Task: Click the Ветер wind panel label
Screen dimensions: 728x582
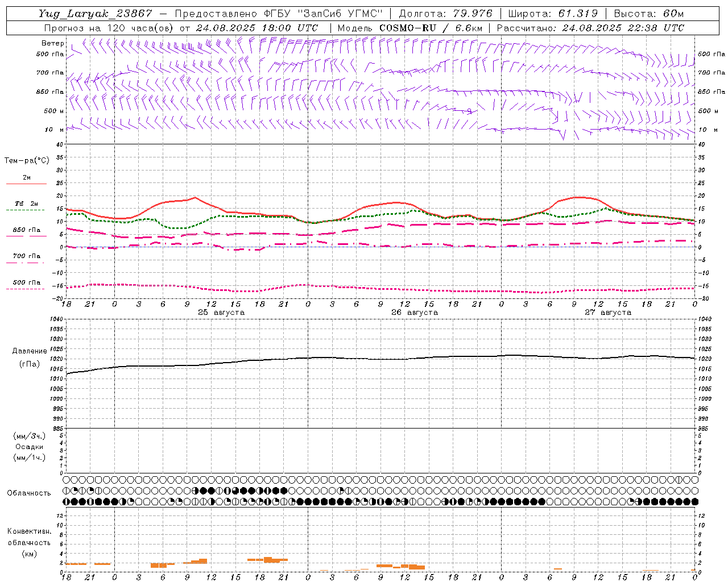Action: point(53,43)
